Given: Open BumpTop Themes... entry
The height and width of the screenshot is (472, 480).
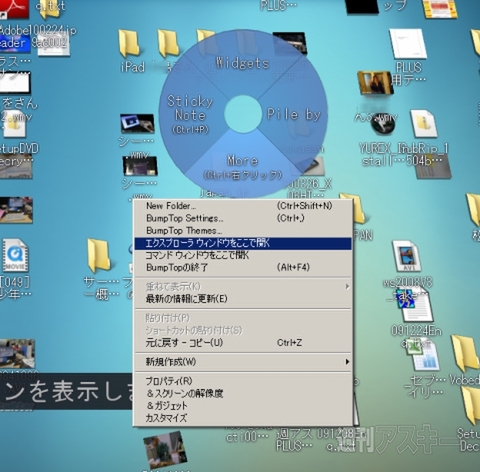Looking at the screenshot, I should (243, 231).
